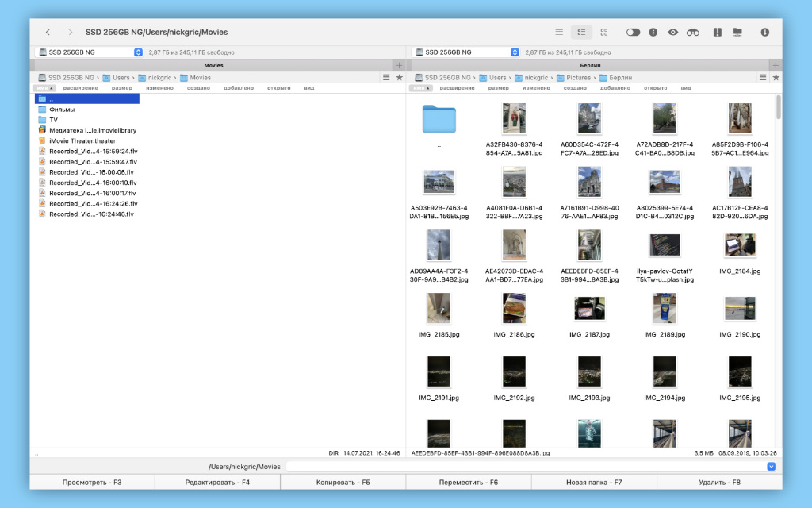Click the right panel vertical scrollbar
The width and height of the screenshot is (812, 508).
point(778,107)
